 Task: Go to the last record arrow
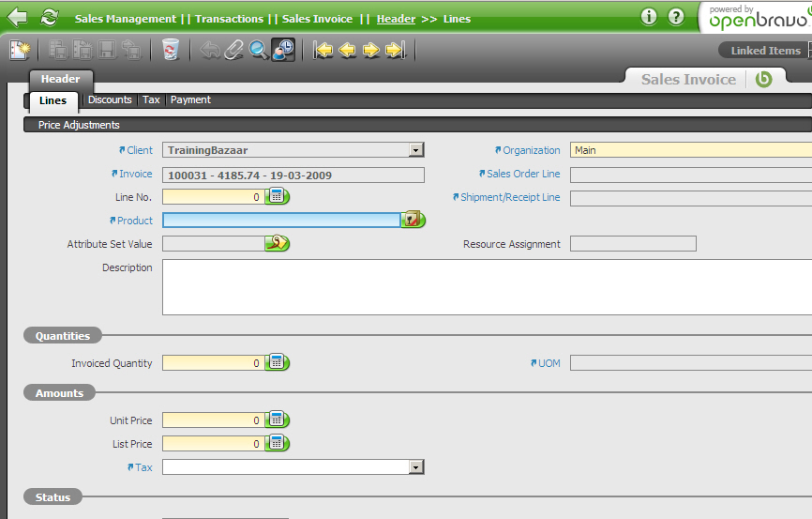click(x=395, y=50)
